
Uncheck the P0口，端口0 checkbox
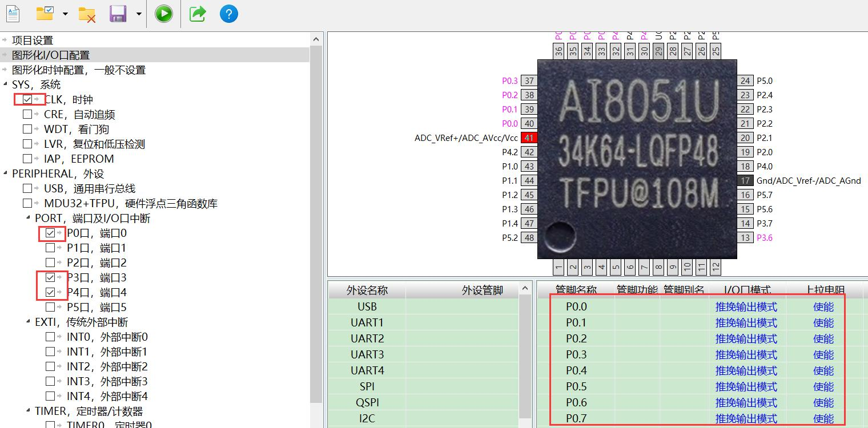50,233
